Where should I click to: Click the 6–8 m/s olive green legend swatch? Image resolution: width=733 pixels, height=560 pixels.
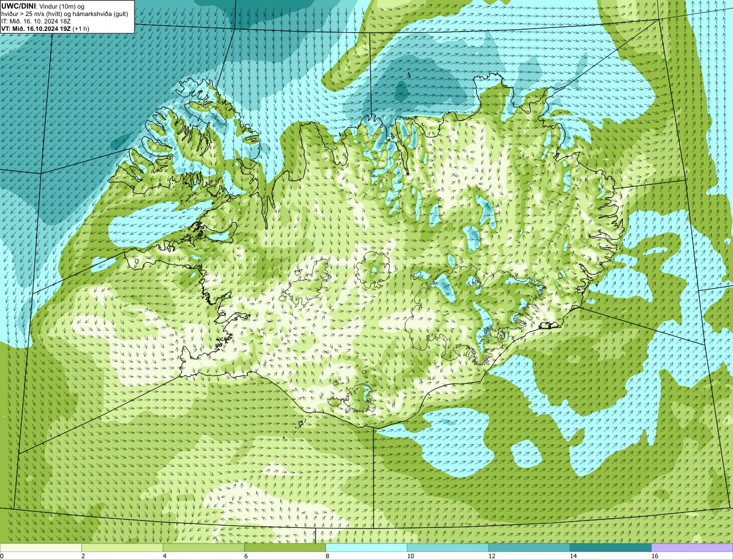coord(285,547)
